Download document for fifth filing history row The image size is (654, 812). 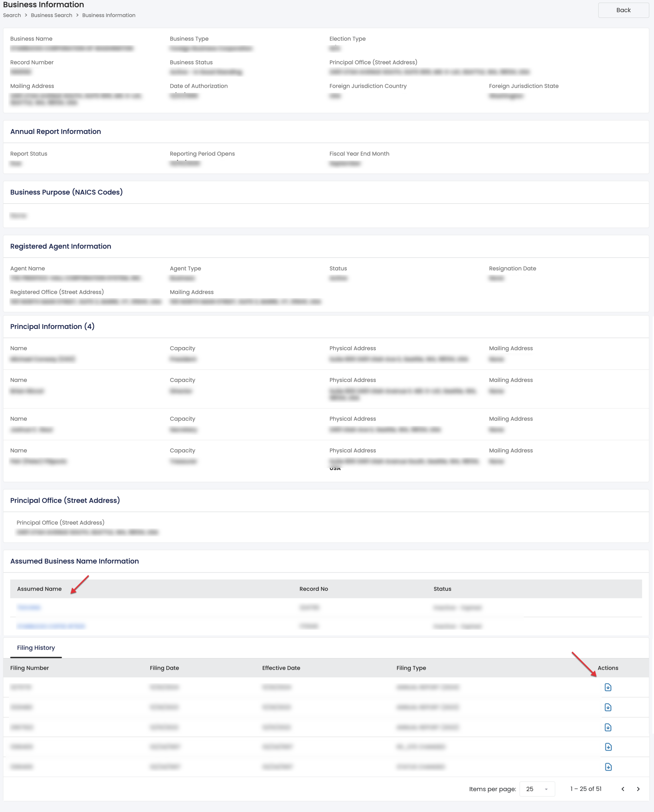point(608,767)
